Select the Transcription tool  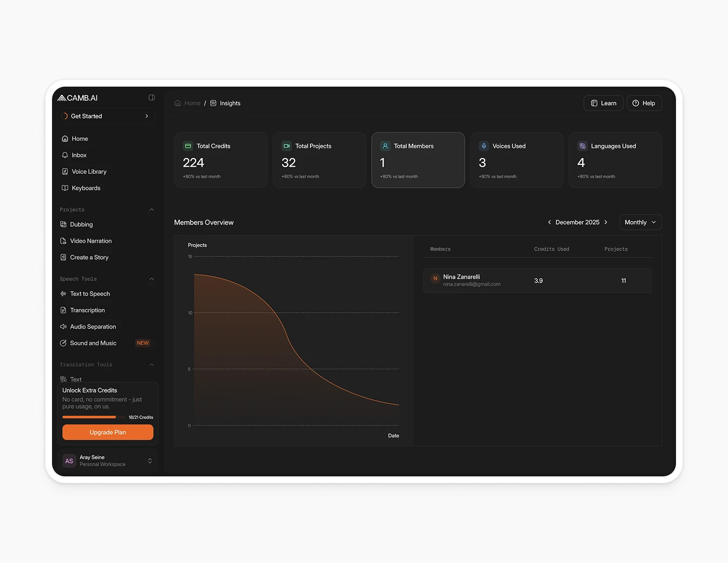(88, 310)
